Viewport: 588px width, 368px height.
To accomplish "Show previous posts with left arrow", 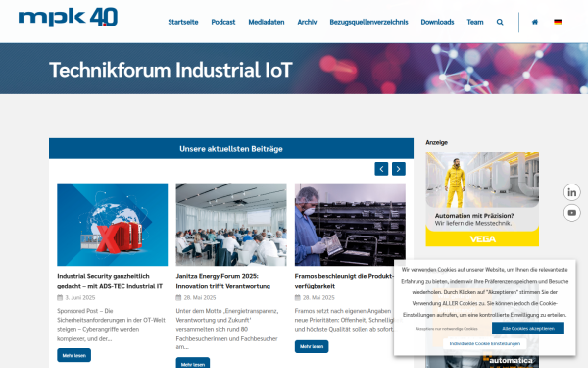I will [381, 169].
